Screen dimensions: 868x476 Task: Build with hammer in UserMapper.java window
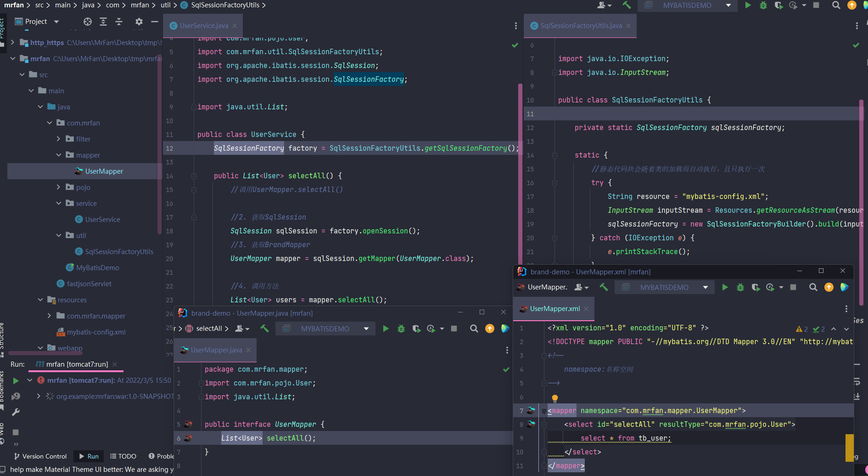(264, 329)
